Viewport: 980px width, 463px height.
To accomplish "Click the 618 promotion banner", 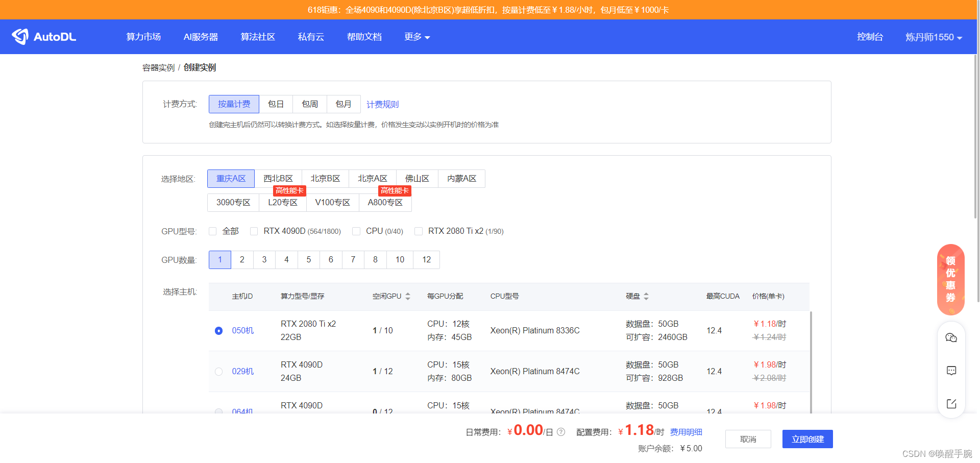I will pyautogui.click(x=488, y=10).
